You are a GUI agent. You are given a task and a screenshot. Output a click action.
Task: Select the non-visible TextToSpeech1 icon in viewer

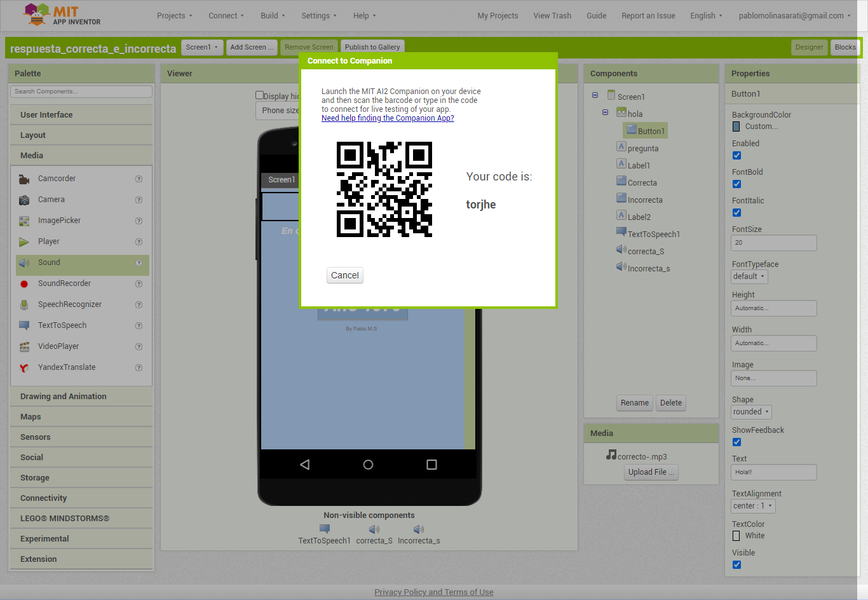click(x=325, y=529)
